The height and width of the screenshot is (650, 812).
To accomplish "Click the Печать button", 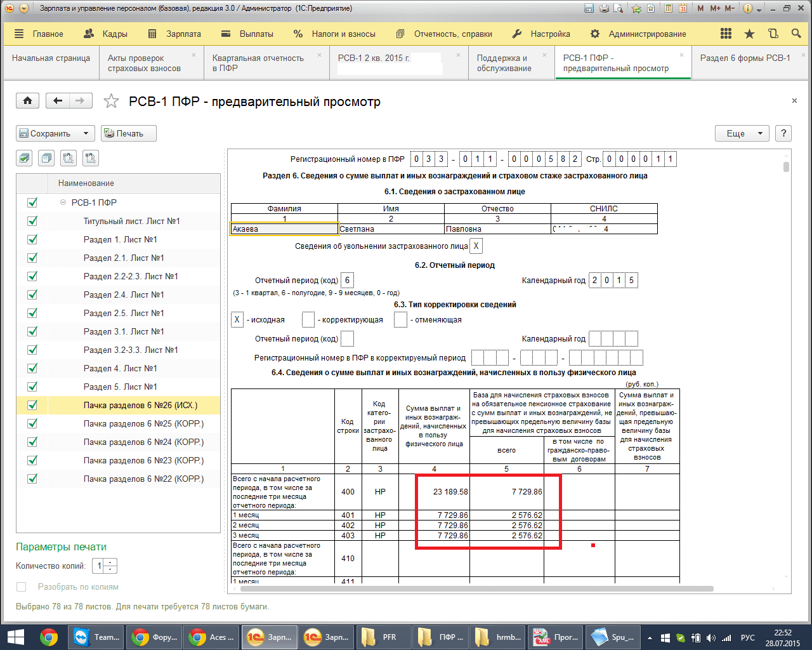I will [129, 134].
